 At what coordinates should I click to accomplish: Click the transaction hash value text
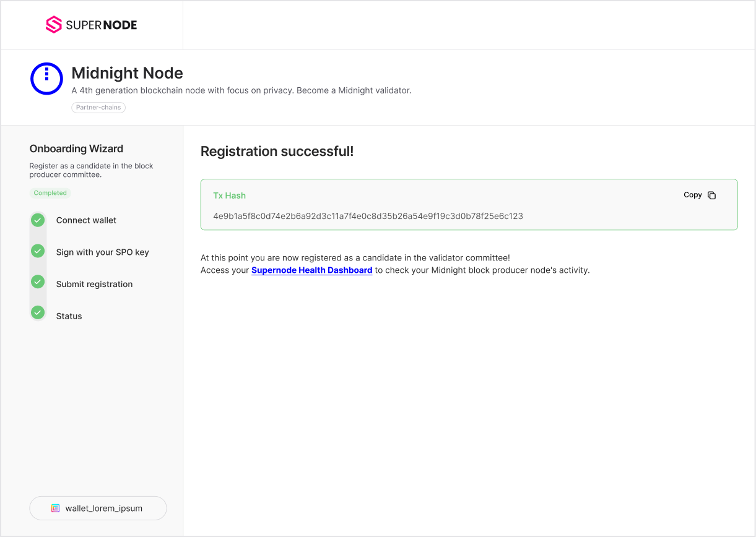(x=368, y=217)
